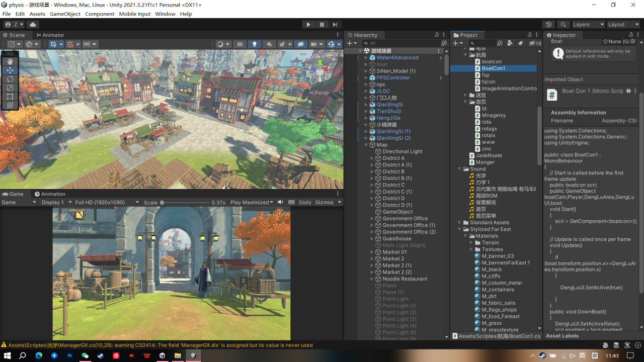Open the Full HD (1920x1080) resolution dropdown
644x362 pixels.
[107, 202]
